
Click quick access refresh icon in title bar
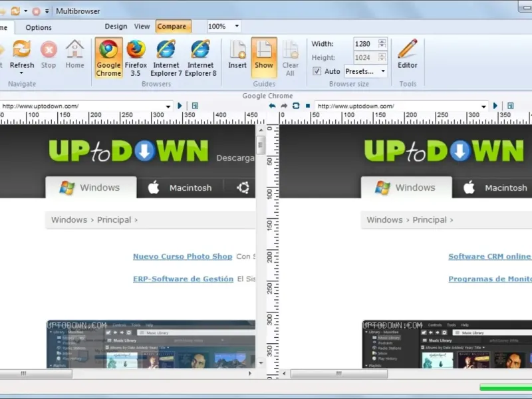tap(15, 11)
